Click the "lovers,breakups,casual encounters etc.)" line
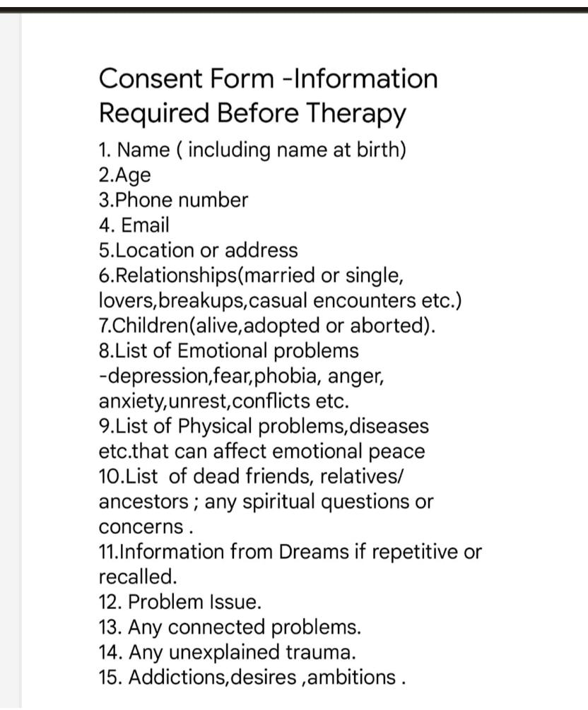The image size is (588, 710). [281, 301]
